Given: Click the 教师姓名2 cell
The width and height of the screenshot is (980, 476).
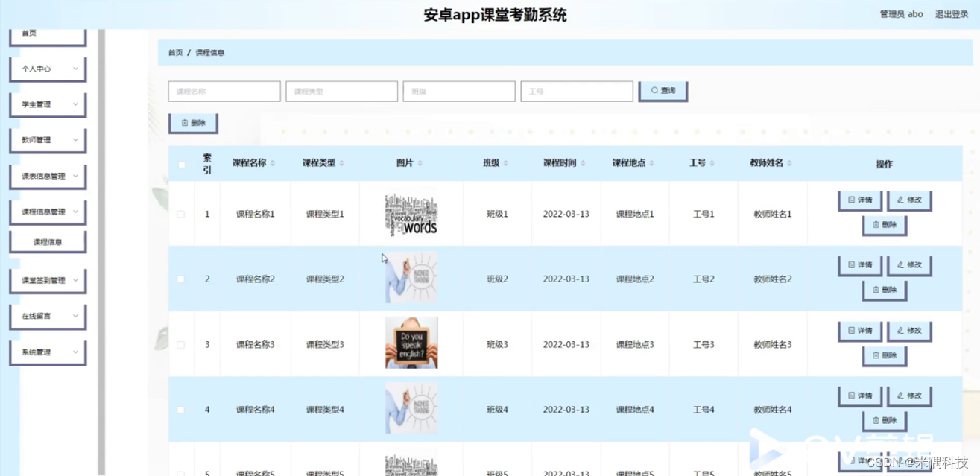Looking at the screenshot, I should point(773,279).
